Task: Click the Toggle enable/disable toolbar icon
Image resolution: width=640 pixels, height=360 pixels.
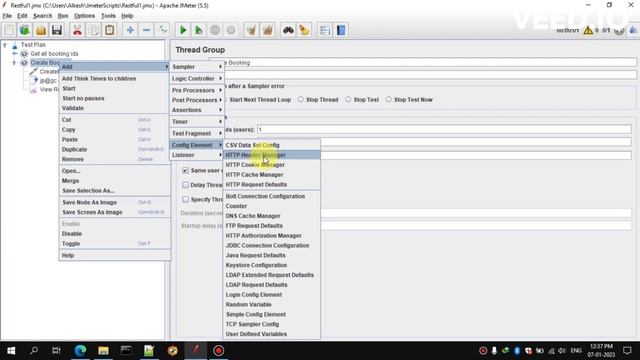Action: (x=162, y=30)
